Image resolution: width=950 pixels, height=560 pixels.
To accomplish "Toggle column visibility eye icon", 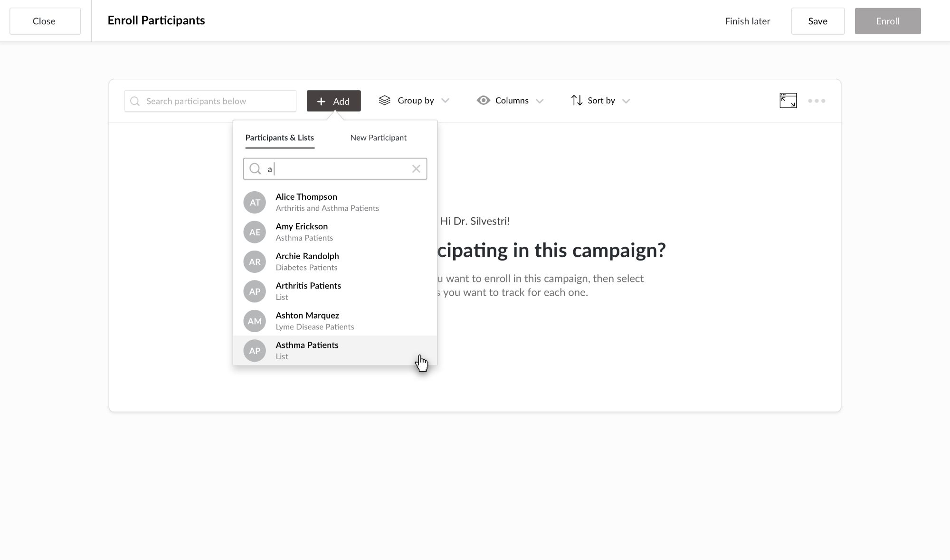I will (484, 101).
